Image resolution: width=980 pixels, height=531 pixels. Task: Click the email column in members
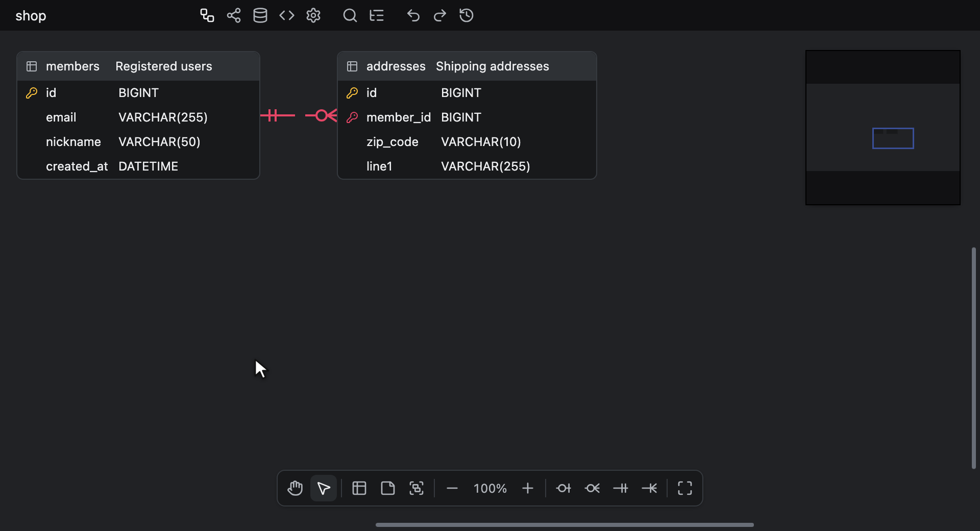[138, 117]
